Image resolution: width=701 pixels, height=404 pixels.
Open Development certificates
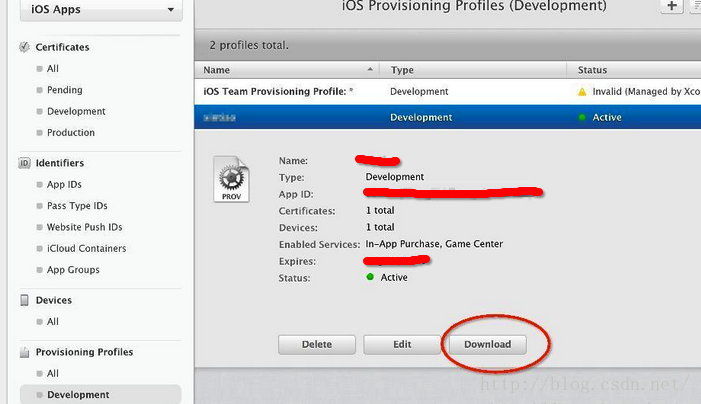[x=76, y=111]
